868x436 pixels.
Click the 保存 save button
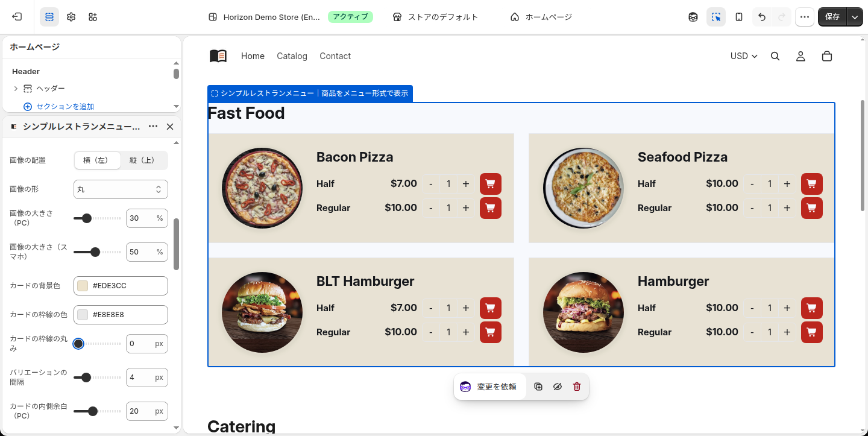pyautogui.click(x=832, y=17)
